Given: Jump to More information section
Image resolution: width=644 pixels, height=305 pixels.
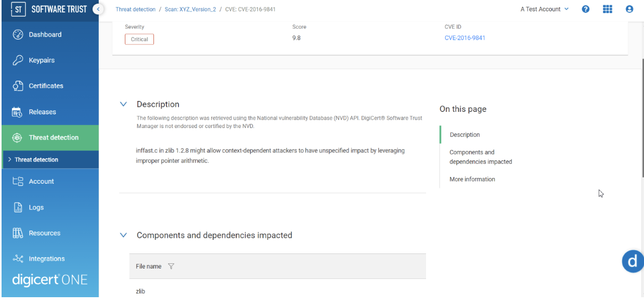Looking at the screenshot, I should tap(472, 179).
